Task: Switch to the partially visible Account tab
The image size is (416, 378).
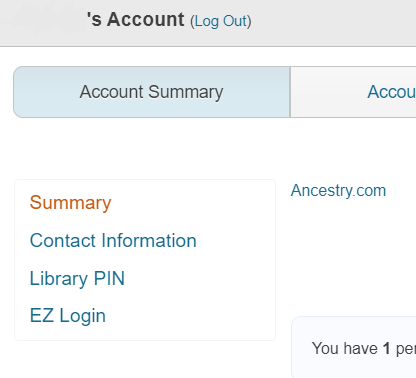Action: (x=353, y=92)
